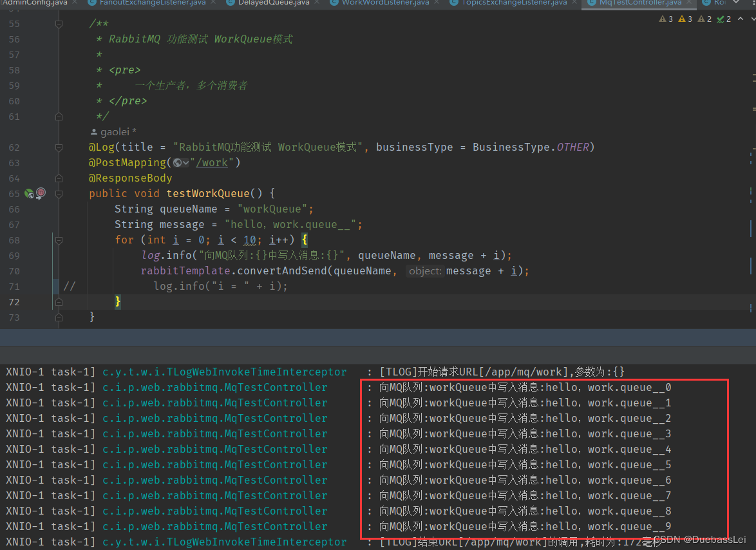Screen dimensions: 756x550
Task: Click the gaolei author annotation hint
Action: [113, 132]
